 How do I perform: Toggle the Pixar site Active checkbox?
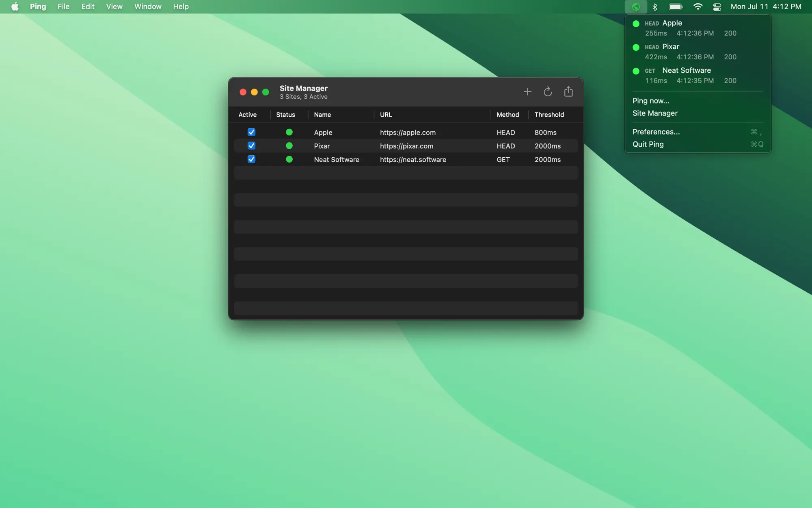click(x=251, y=146)
